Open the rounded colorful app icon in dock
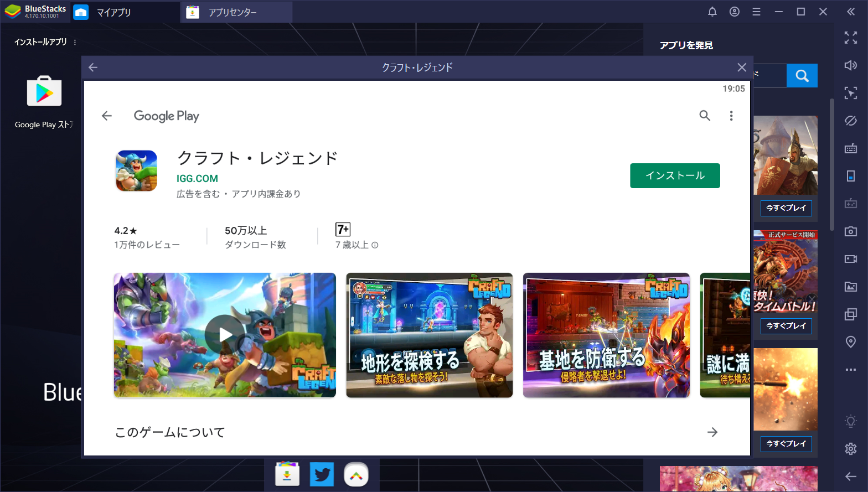 click(356, 475)
